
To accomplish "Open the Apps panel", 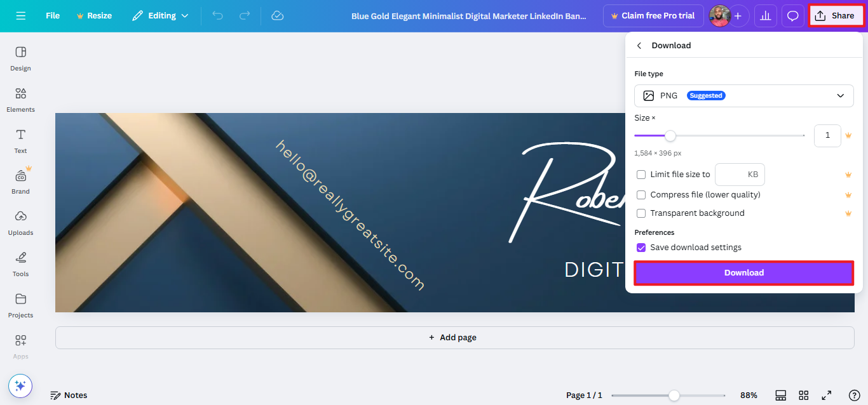I will point(20,346).
